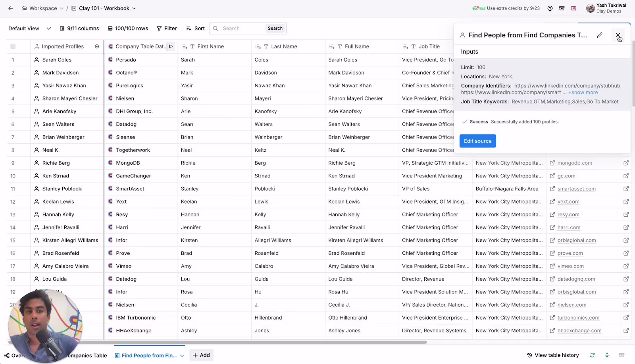
Task: Open the 100/100 rows selector
Action: pos(128,29)
